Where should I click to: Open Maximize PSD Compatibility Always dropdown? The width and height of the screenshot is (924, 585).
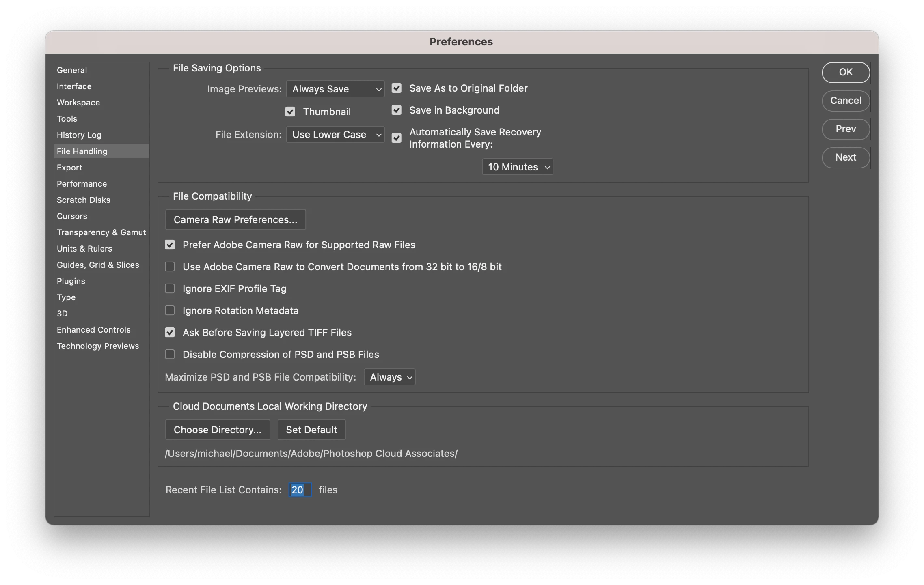point(390,377)
